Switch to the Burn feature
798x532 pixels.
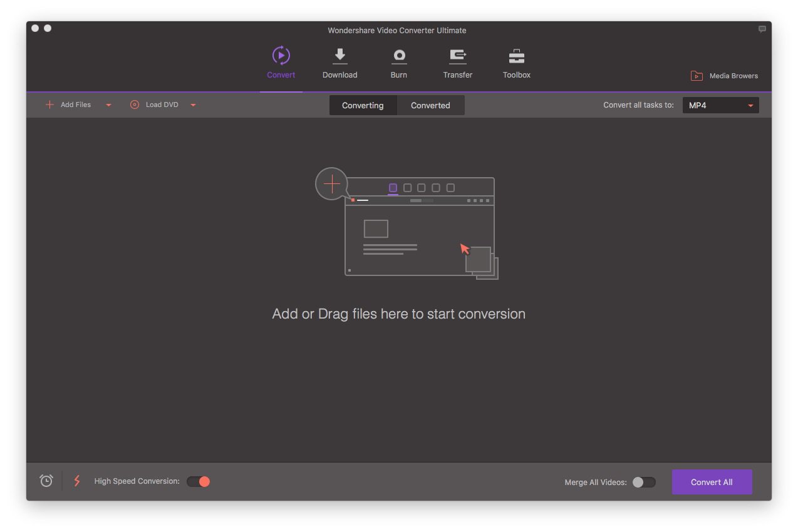pyautogui.click(x=398, y=63)
